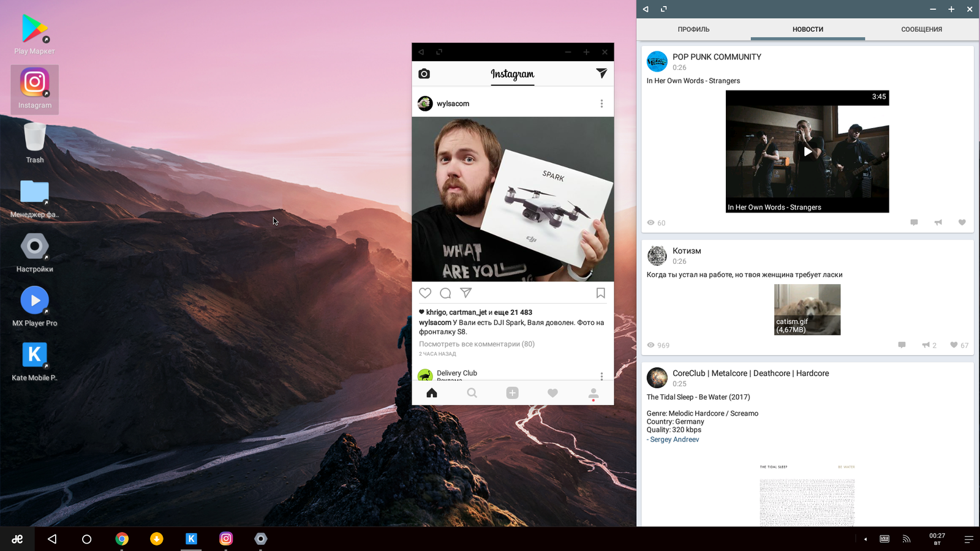
Task: Open yellow downloader app in taskbar
Action: point(157,539)
